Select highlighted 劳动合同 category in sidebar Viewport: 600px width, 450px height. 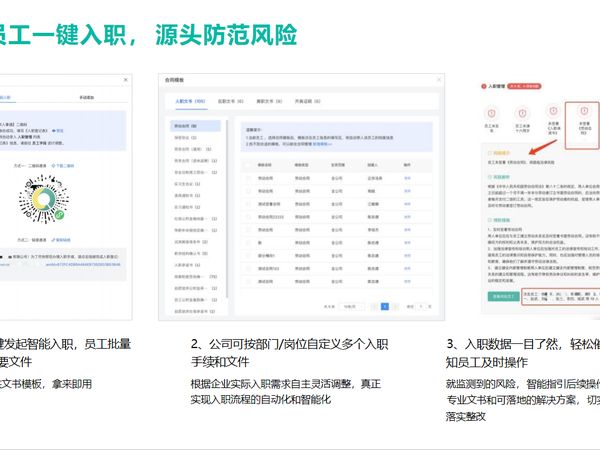[195, 126]
